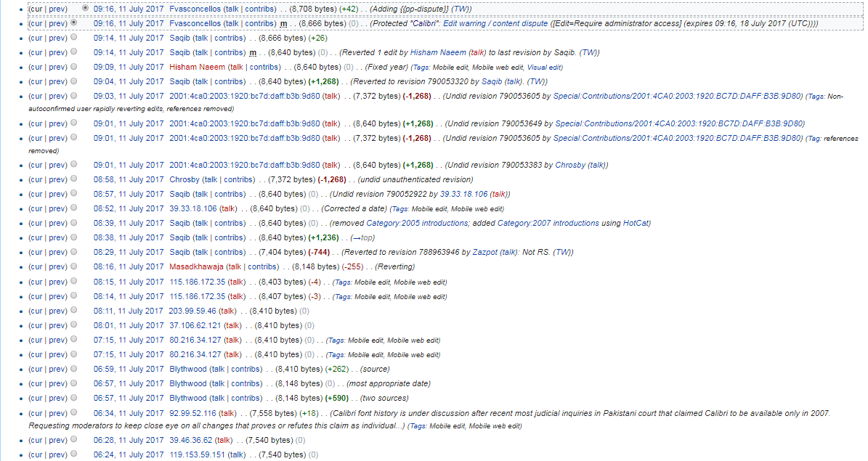The height and width of the screenshot is (461, 868).
Task: Select radio button for Hisham Naeem's 09:09 revision
Action: (74, 67)
